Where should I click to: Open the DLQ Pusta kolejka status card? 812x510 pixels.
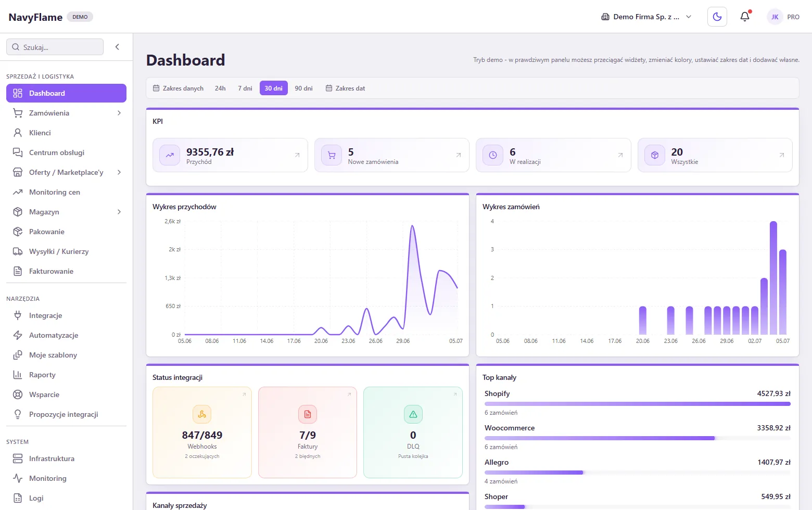point(413,432)
